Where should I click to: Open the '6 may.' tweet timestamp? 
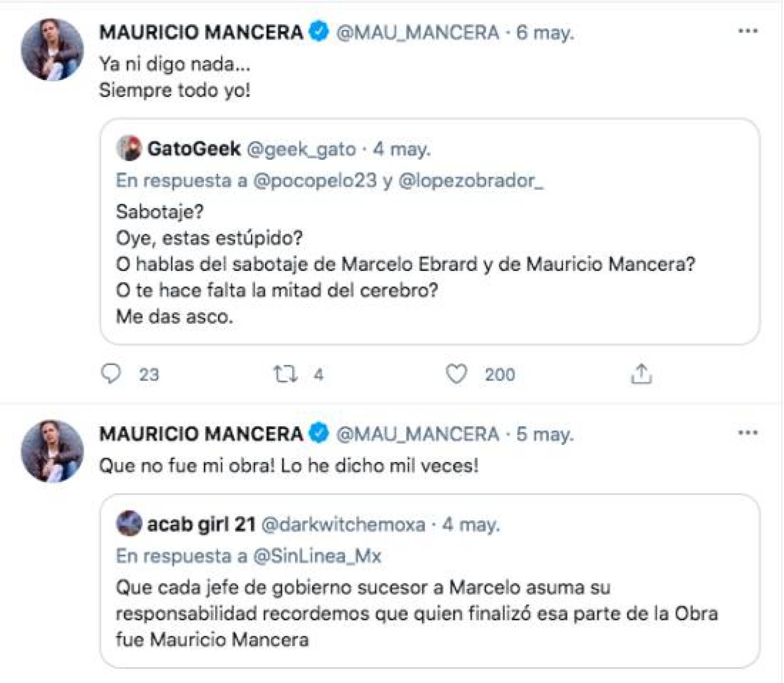point(545,32)
